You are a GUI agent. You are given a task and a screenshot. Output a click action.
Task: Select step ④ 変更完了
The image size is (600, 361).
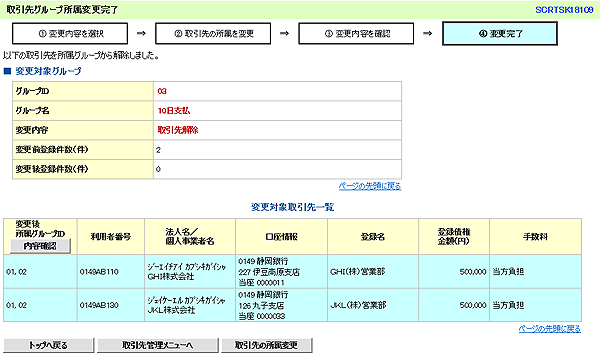coord(500,34)
